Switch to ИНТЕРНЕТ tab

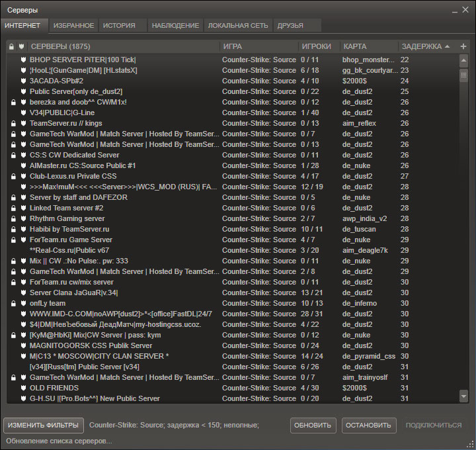[24, 26]
